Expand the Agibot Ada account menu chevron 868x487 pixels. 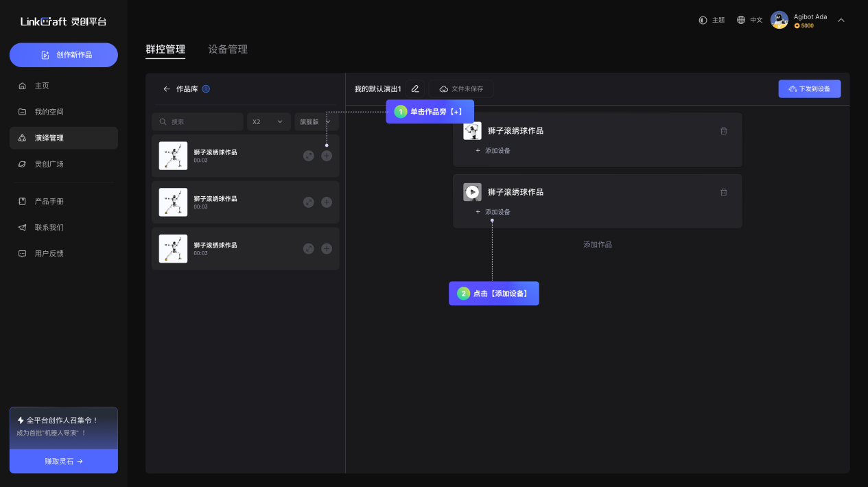(841, 20)
